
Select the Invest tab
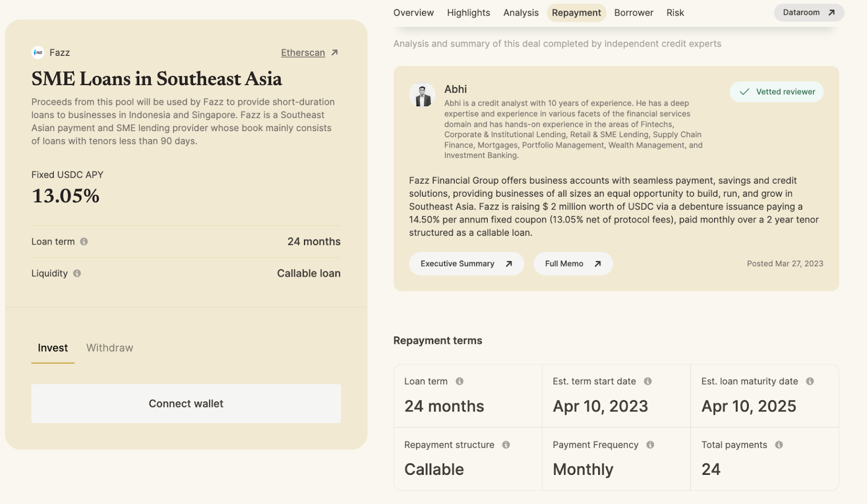[x=53, y=348]
